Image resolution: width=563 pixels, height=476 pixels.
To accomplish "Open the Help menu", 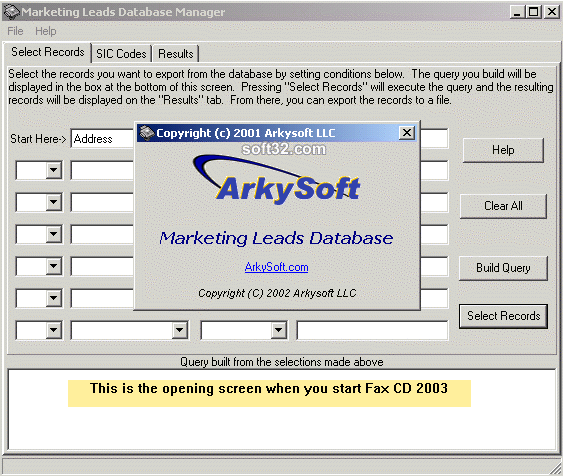I will tap(46, 31).
